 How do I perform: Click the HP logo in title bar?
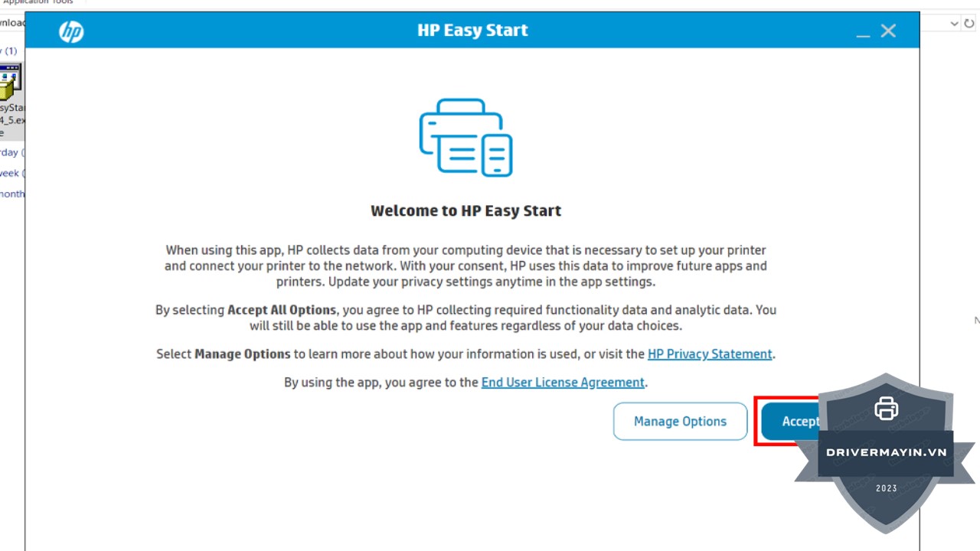[71, 31]
